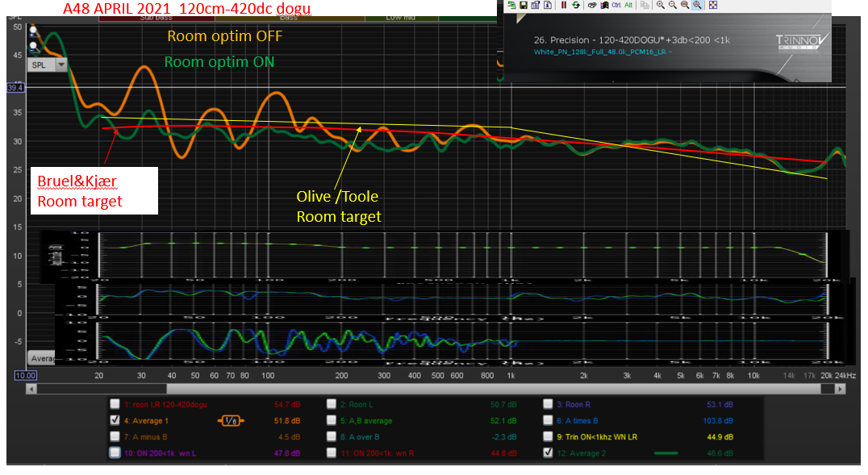Click the network computers icon in the toolbar
868x475 pixels.
coord(511,5)
